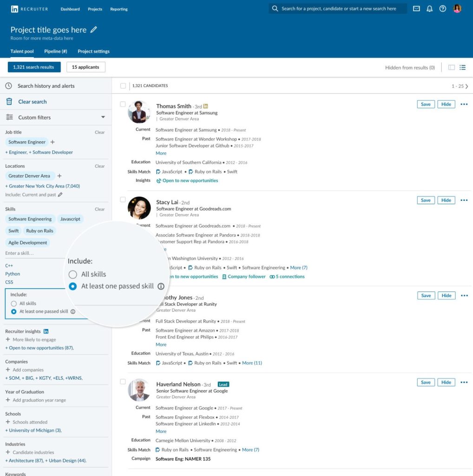This screenshot has width=473, height=476.
Task: Add another location with plus icon
Action: click(59, 176)
